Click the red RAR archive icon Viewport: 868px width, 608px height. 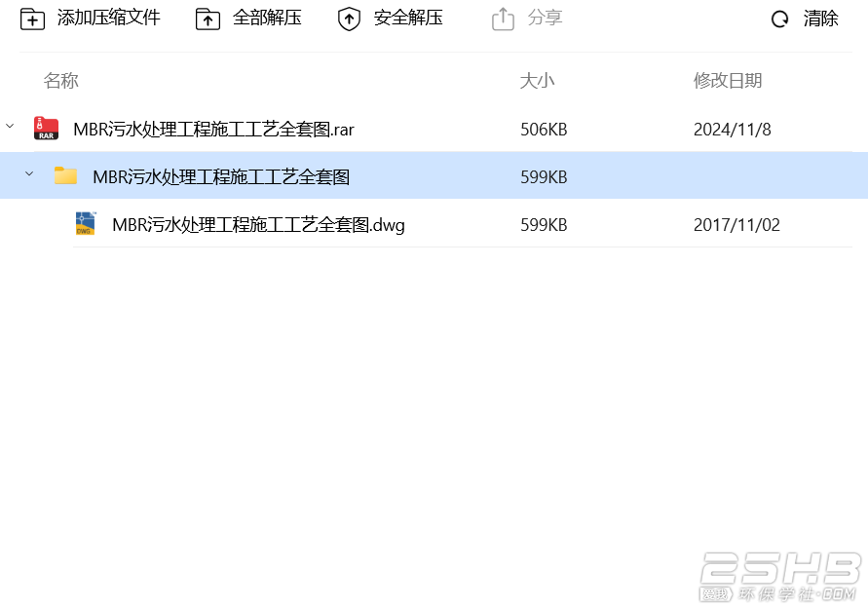[x=46, y=128]
